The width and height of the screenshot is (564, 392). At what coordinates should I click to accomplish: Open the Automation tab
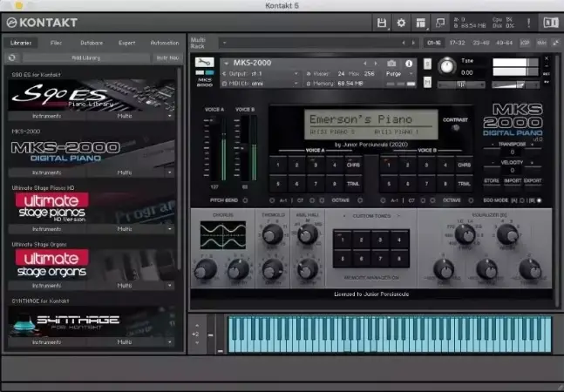click(164, 42)
